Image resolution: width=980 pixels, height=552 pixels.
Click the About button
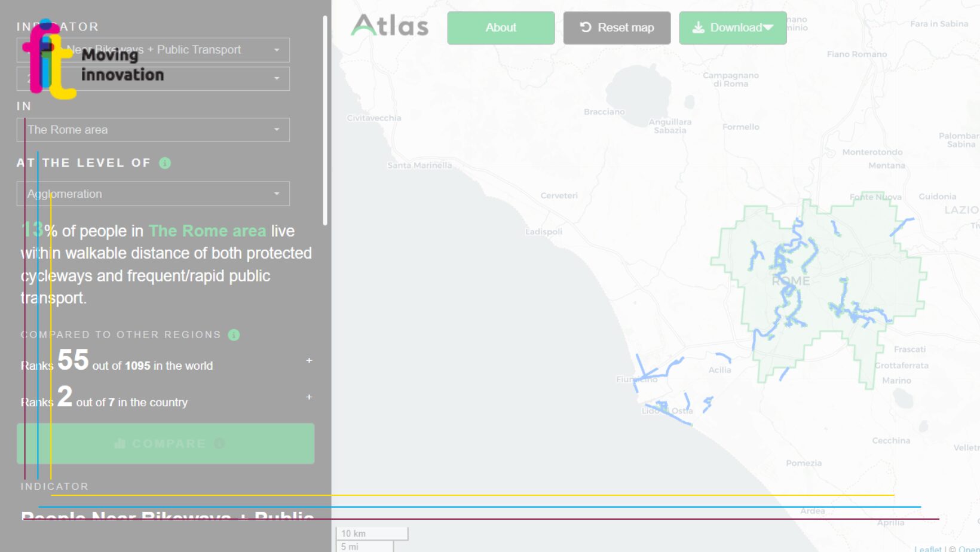[501, 28]
